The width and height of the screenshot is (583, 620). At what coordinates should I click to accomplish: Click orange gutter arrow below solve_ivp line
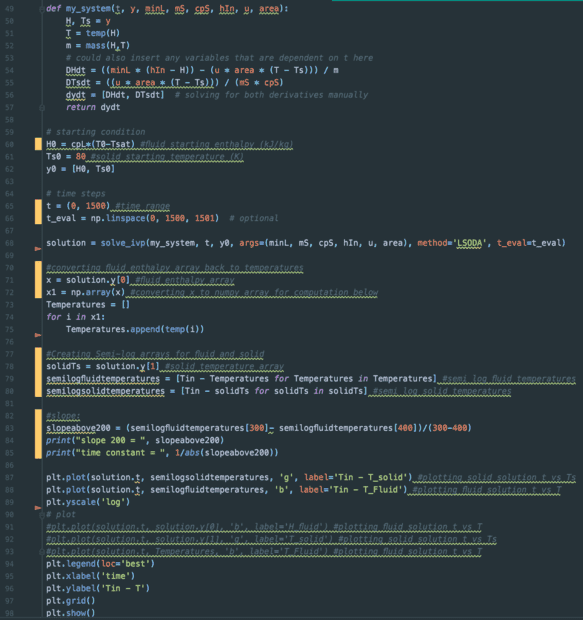[38, 249]
